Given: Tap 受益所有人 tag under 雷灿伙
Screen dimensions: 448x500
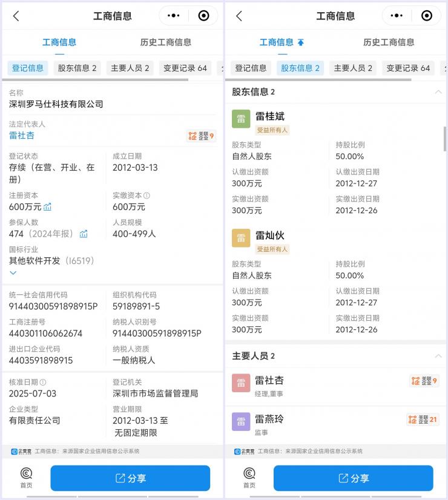Looking at the screenshot, I should 272,249.
